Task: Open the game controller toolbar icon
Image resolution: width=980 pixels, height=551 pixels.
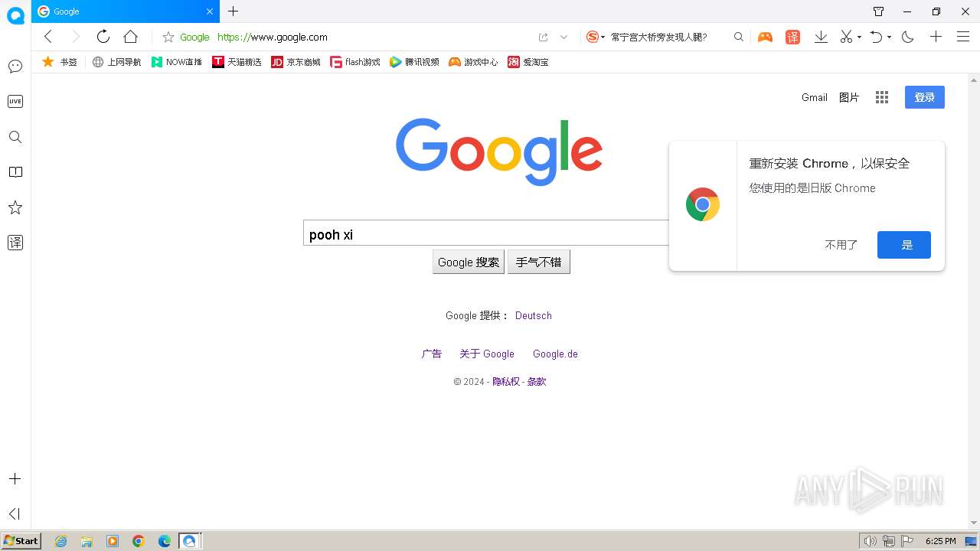Action: [765, 37]
